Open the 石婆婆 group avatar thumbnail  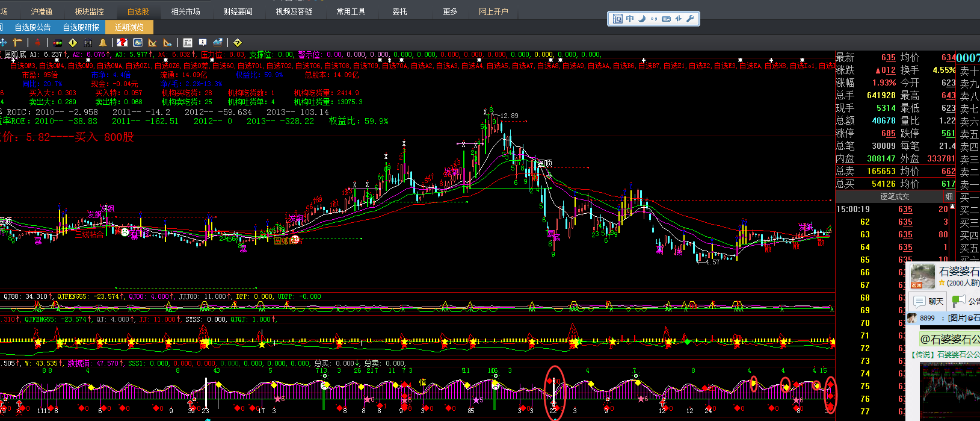922,276
